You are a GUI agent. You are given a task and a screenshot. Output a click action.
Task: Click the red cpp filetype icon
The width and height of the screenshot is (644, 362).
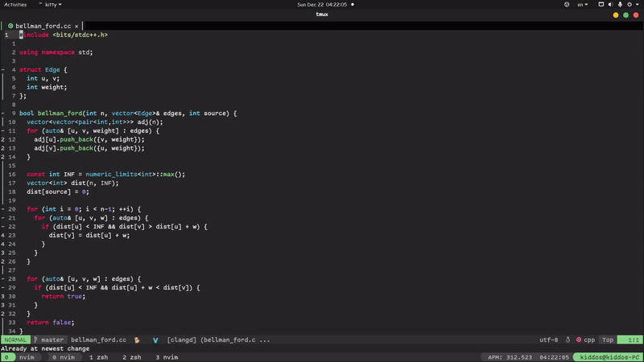[x=579, y=339]
